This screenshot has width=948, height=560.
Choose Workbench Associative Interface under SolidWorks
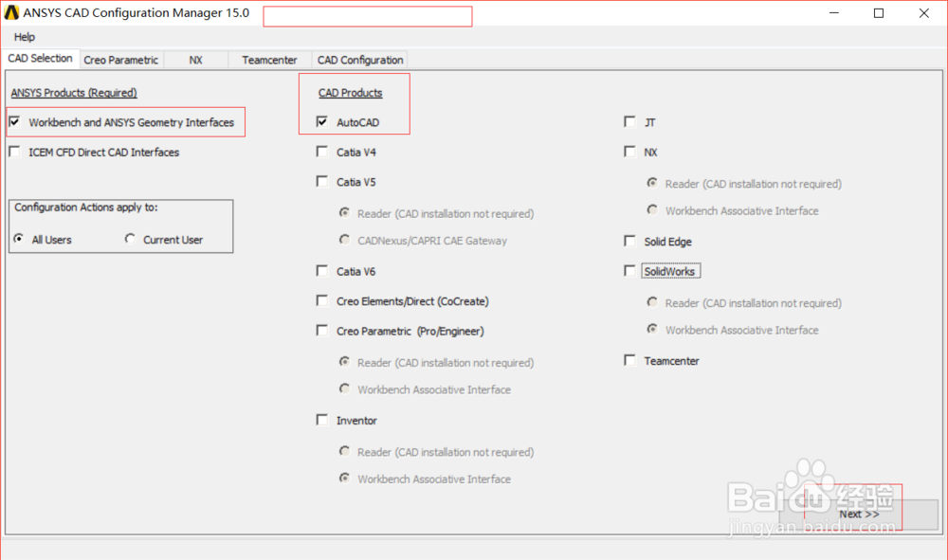652,329
